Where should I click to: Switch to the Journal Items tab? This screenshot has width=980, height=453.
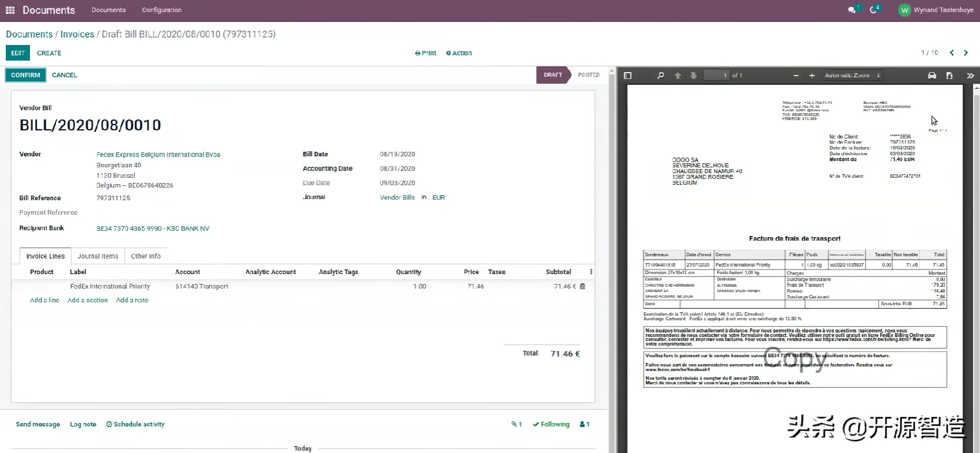pyautogui.click(x=98, y=256)
